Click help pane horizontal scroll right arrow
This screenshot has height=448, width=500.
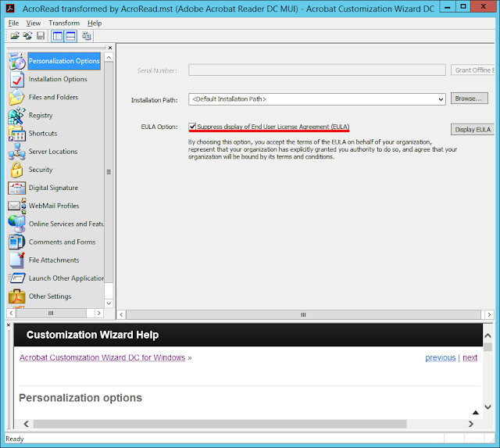[470, 424]
